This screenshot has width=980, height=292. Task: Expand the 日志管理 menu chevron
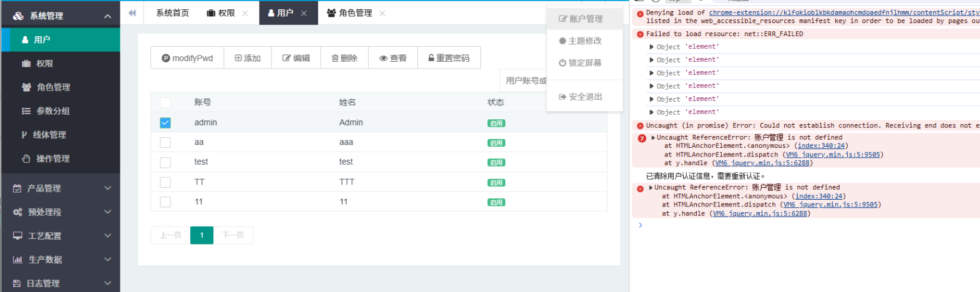click(x=108, y=283)
